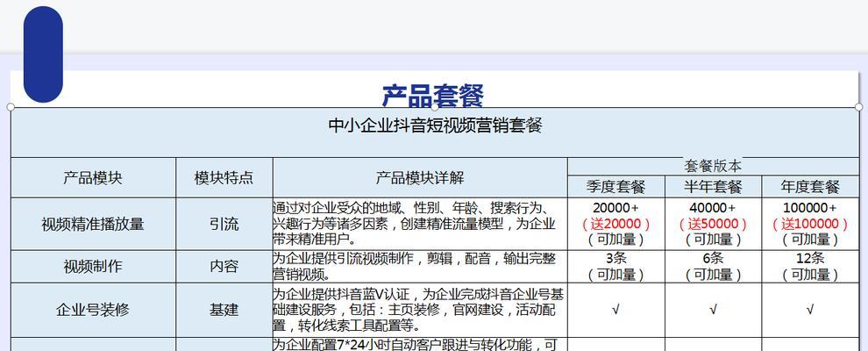The width and height of the screenshot is (868, 351).
Task: Select the 20000+ quarterly value
Action: pyautogui.click(x=615, y=208)
